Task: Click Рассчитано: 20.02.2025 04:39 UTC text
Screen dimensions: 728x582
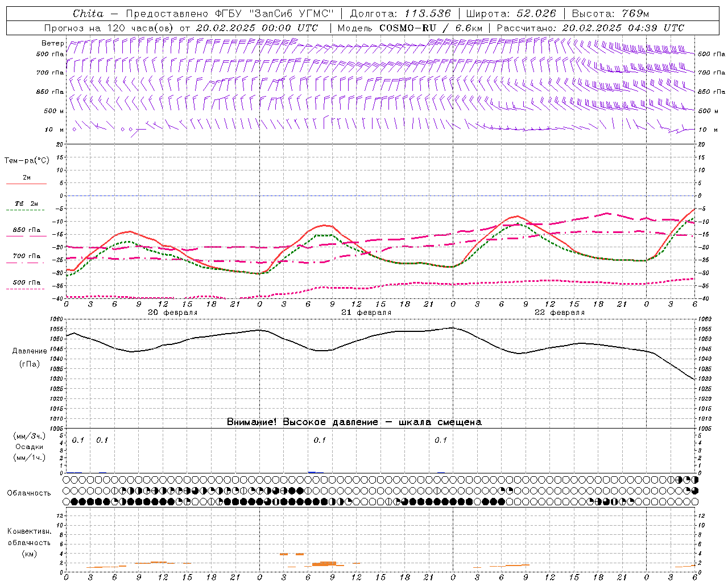Action: pos(590,28)
